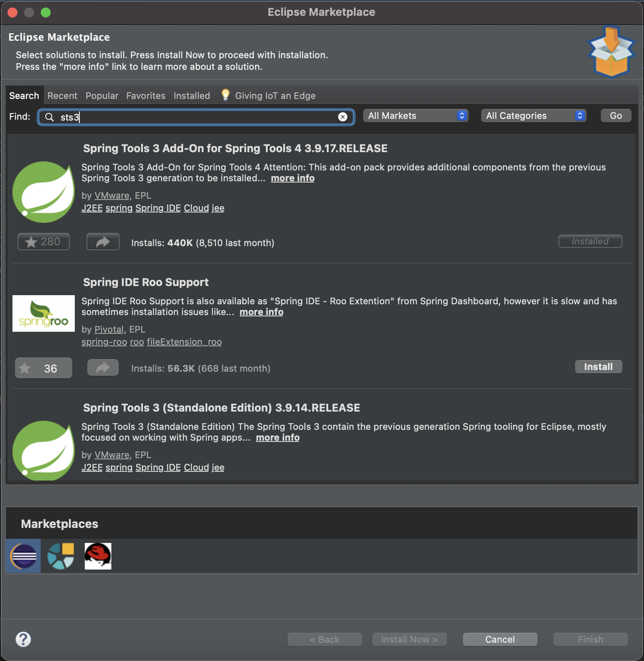Open help with the question mark icon
The width and height of the screenshot is (644, 661).
pyautogui.click(x=23, y=639)
